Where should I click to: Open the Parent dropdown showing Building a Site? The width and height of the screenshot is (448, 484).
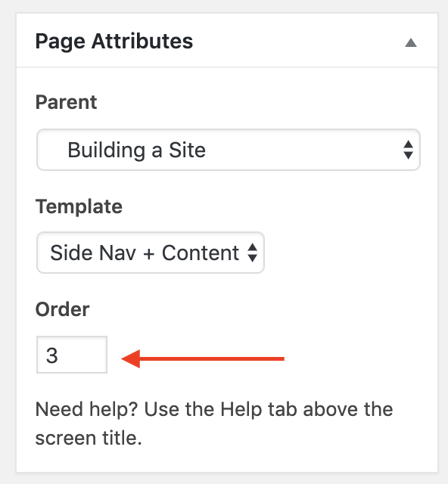click(x=229, y=150)
